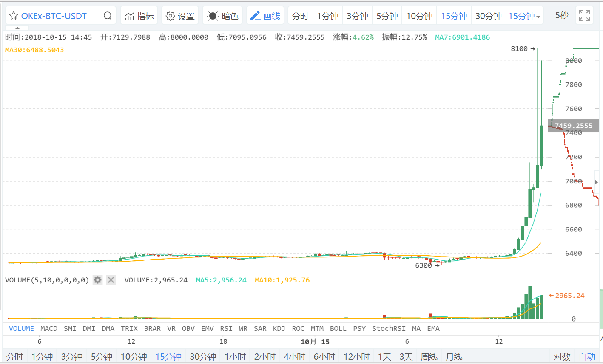Choose bottom bar 15分钟 period

tap(168, 357)
